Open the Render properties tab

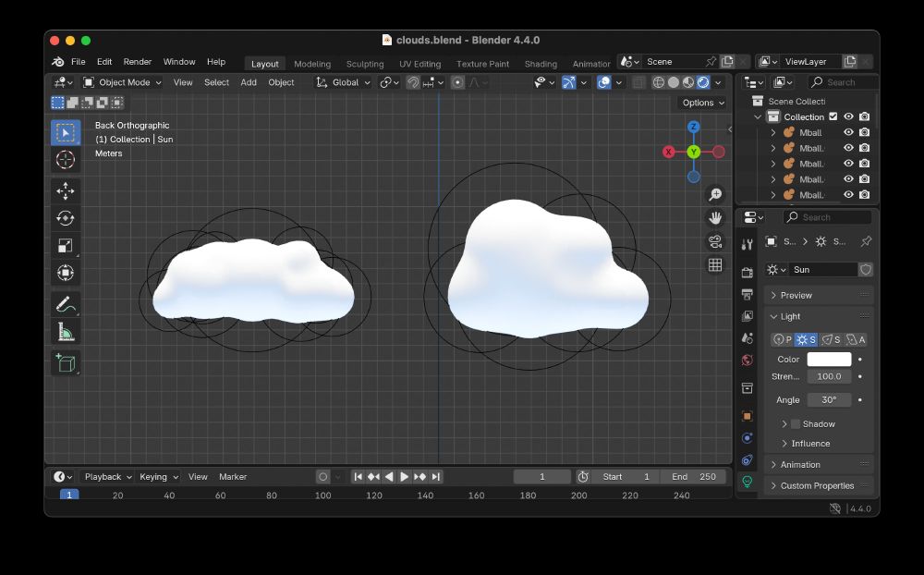(x=748, y=272)
